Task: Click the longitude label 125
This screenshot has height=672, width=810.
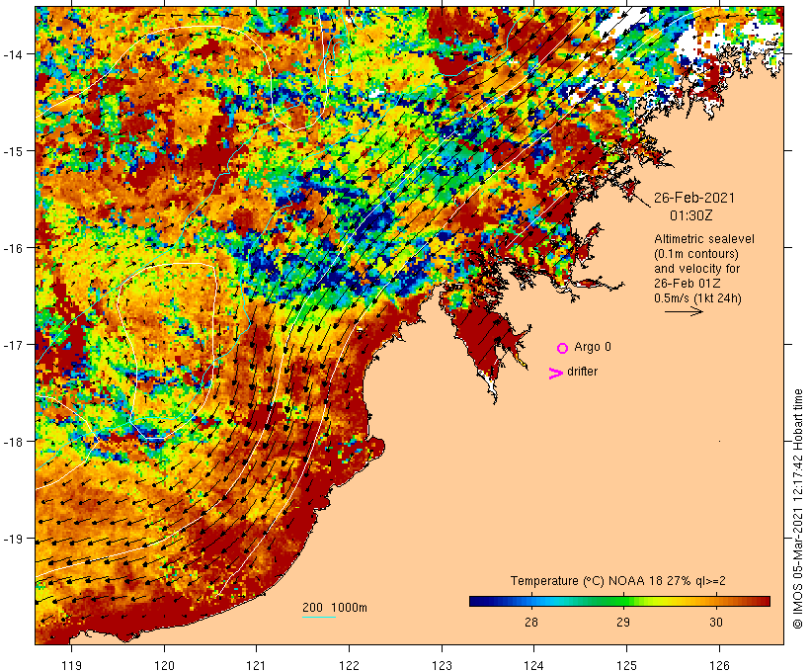Action: (x=626, y=666)
